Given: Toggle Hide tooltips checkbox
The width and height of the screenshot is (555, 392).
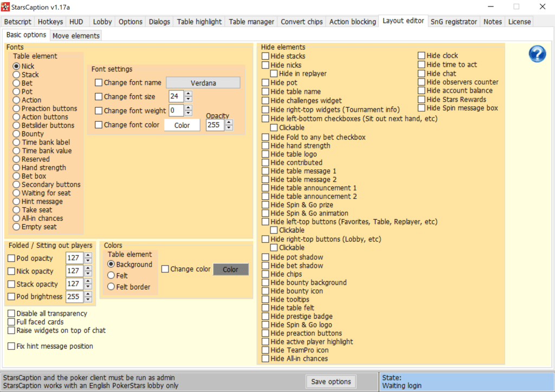Looking at the screenshot, I should 266,299.
